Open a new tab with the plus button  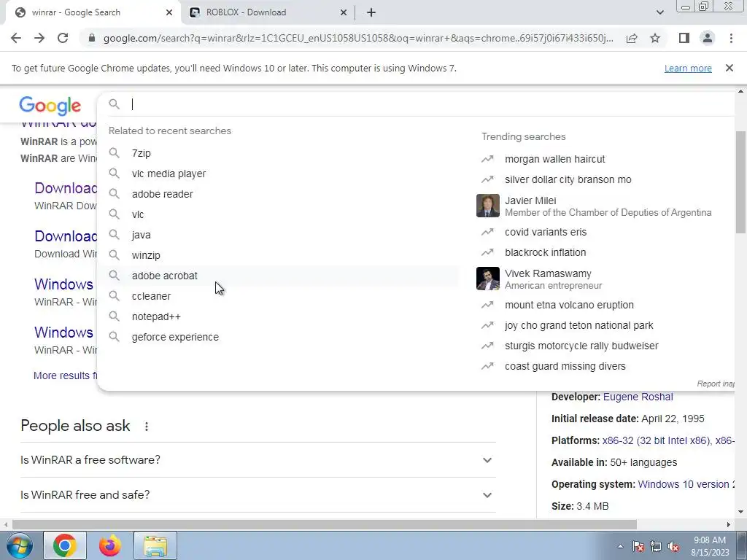click(x=371, y=12)
